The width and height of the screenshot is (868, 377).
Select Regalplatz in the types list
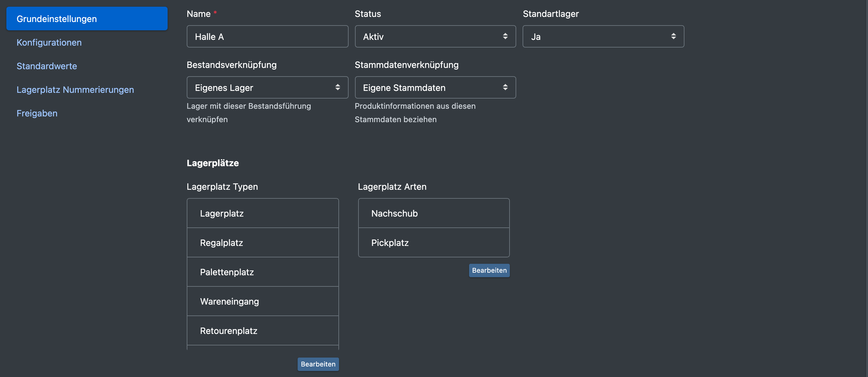click(263, 242)
